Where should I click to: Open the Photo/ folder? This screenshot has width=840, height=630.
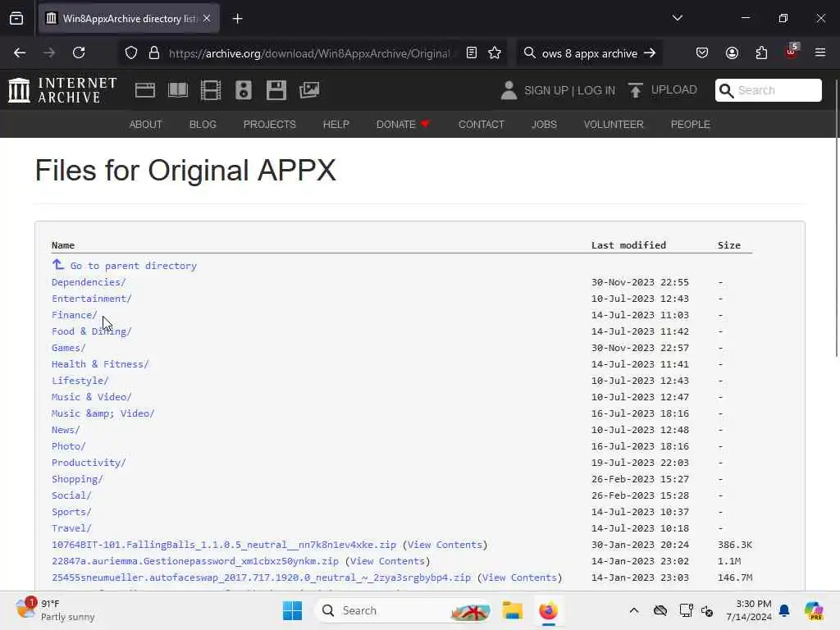[69, 446]
